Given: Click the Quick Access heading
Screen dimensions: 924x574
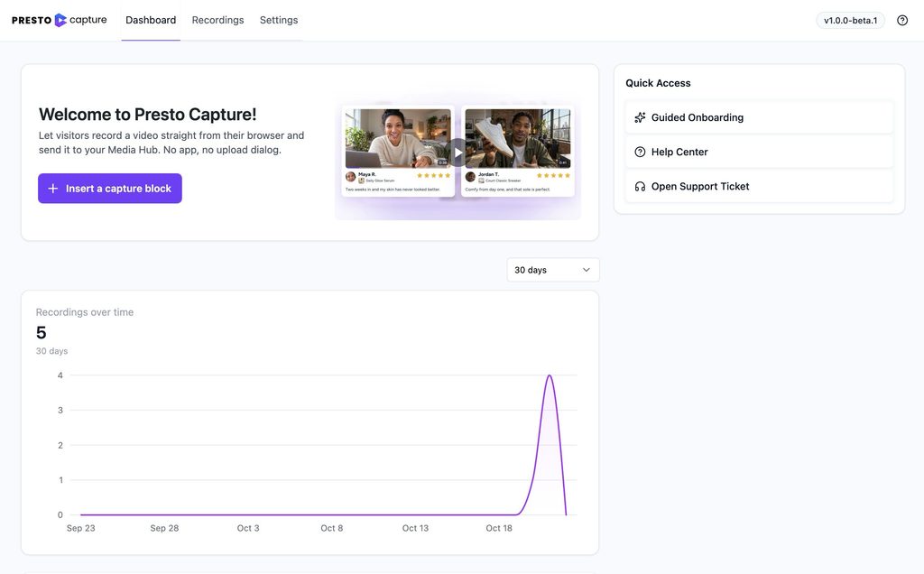Looking at the screenshot, I should [x=658, y=83].
